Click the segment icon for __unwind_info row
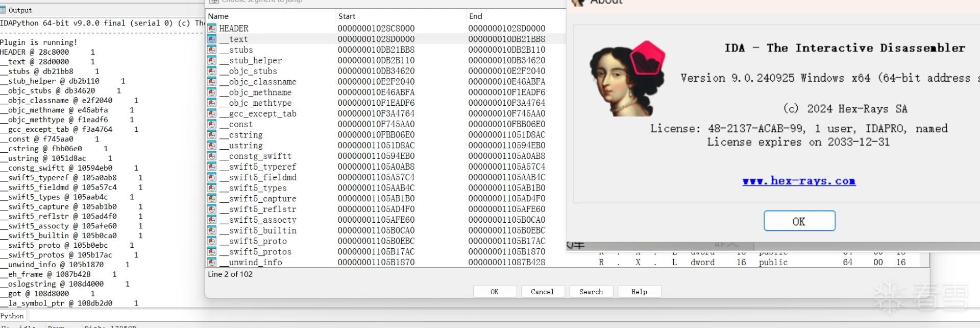 (x=211, y=262)
